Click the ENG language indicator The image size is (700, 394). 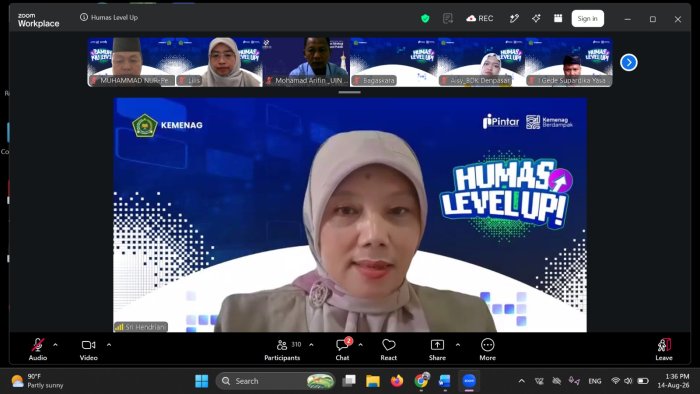[x=595, y=381]
